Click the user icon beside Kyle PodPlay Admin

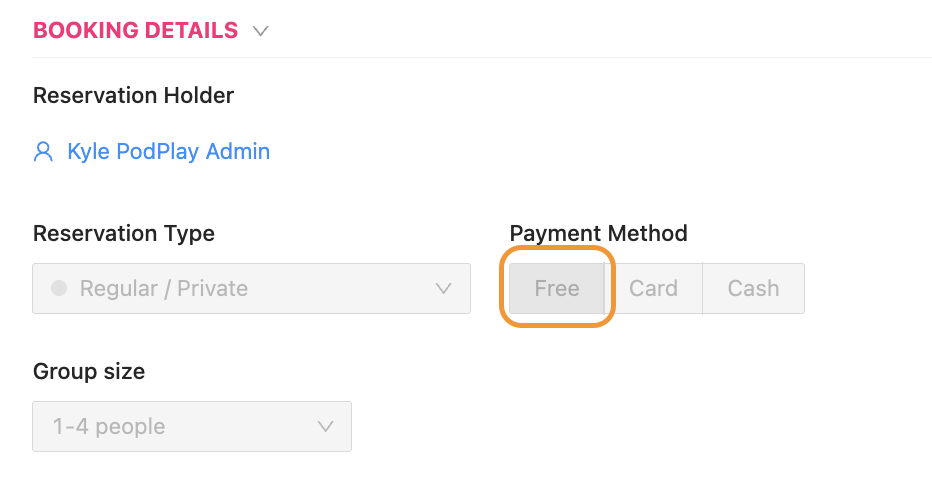(x=43, y=152)
